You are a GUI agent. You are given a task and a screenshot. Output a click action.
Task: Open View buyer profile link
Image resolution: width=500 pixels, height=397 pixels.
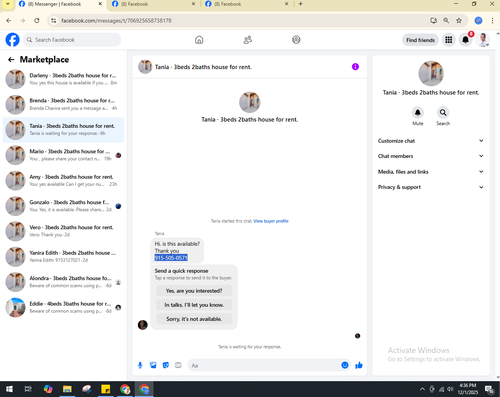(271, 221)
